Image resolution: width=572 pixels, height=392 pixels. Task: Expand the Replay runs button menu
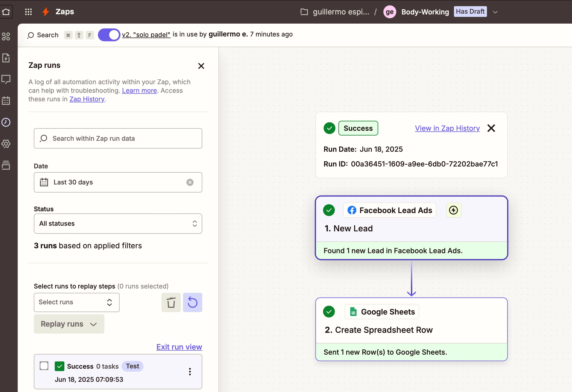[x=69, y=324]
